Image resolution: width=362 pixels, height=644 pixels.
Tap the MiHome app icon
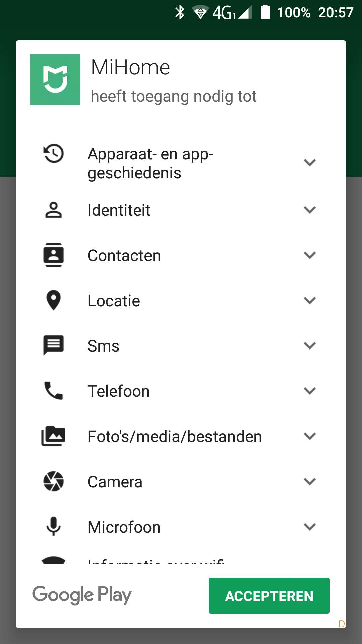[55, 79]
